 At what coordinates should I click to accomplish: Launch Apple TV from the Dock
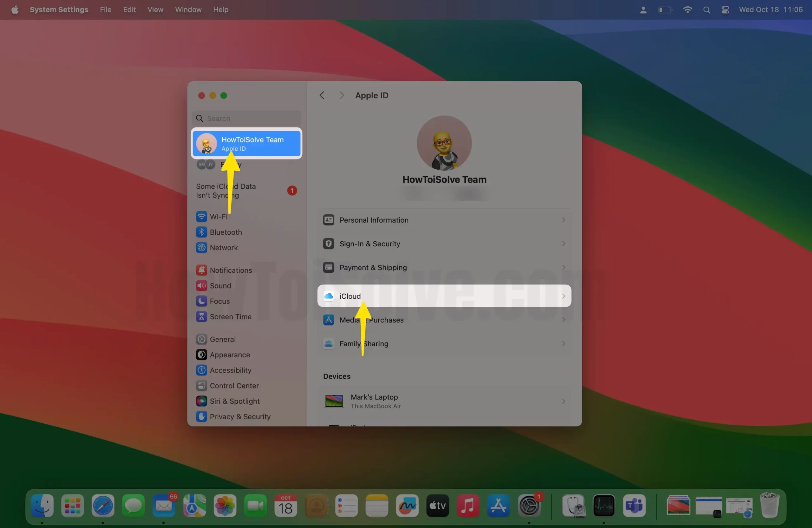(x=438, y=505)
